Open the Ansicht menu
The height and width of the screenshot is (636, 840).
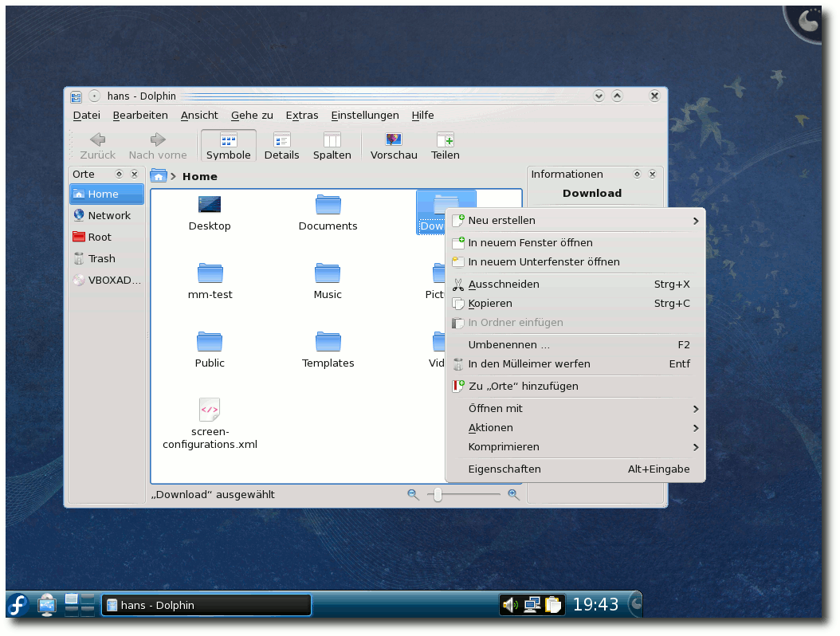click(x=198, y=116)
